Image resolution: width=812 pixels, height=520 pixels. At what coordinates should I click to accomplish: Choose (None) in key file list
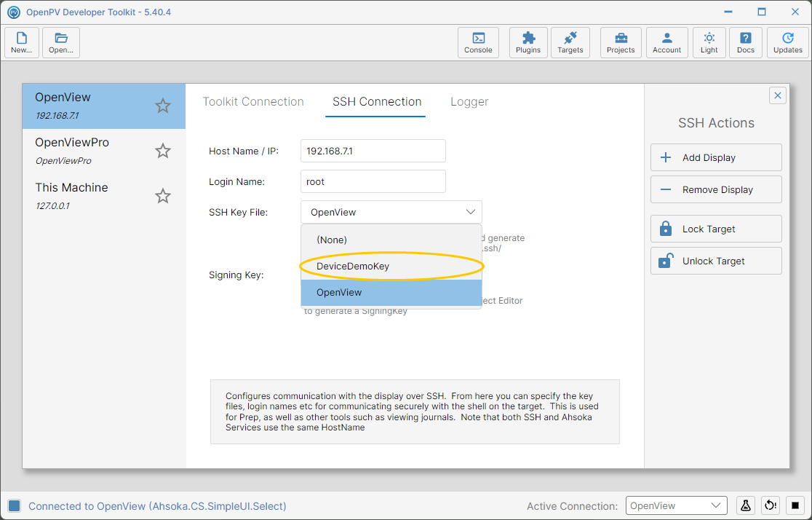click(391, 240)
